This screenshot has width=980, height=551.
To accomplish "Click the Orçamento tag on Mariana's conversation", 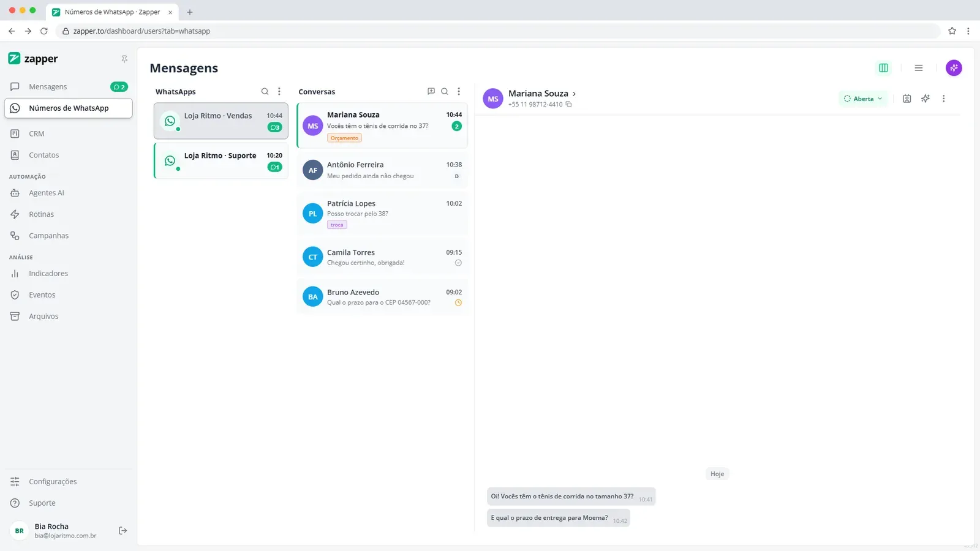I will click(x=344, y=138).
